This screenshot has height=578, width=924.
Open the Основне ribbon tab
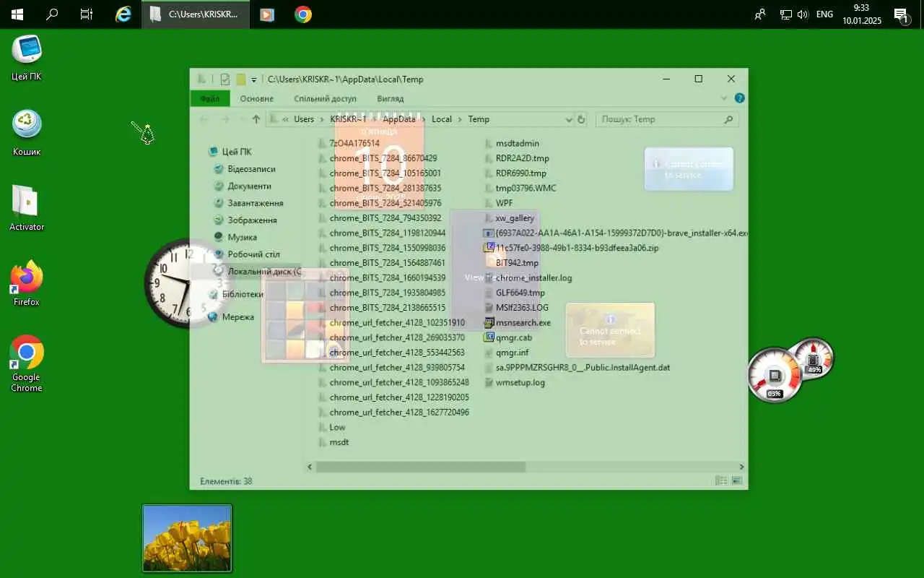tap(257, 98)
